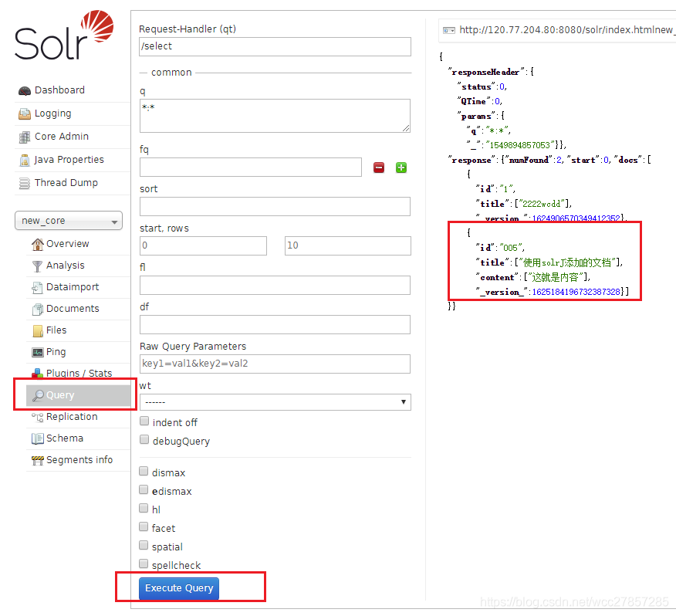Open the Dashboard icon

tap(25, 90)
